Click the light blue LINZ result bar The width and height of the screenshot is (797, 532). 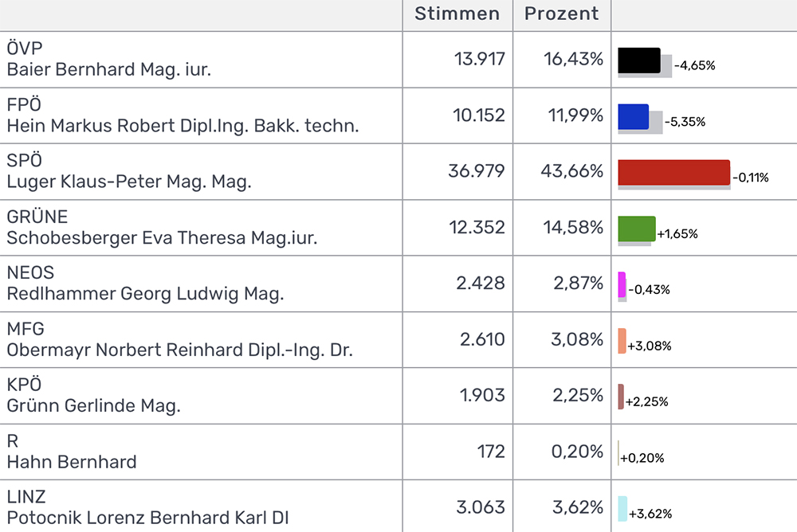(622, 508)
